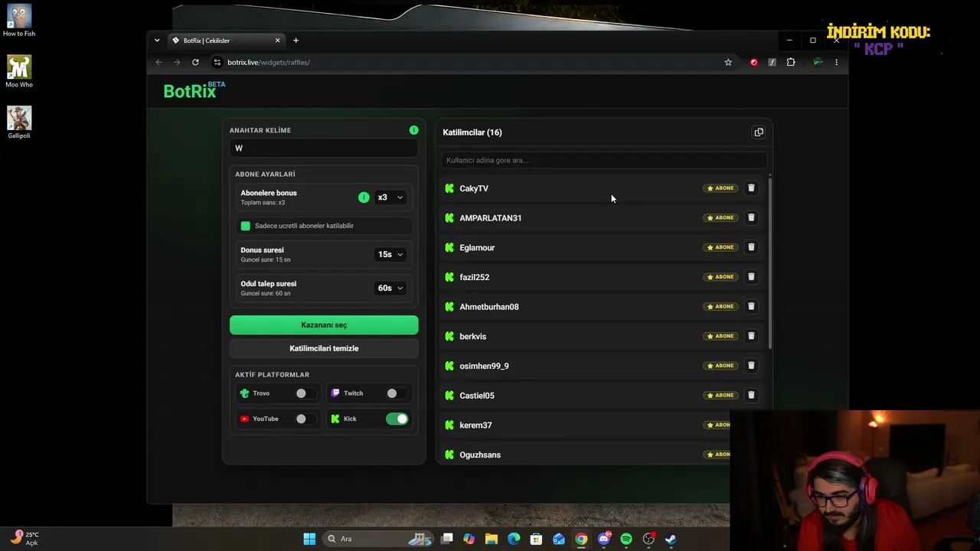
Task: Click 'Katilimcilar (16)' heading
Action: click(x=472, y=132)
